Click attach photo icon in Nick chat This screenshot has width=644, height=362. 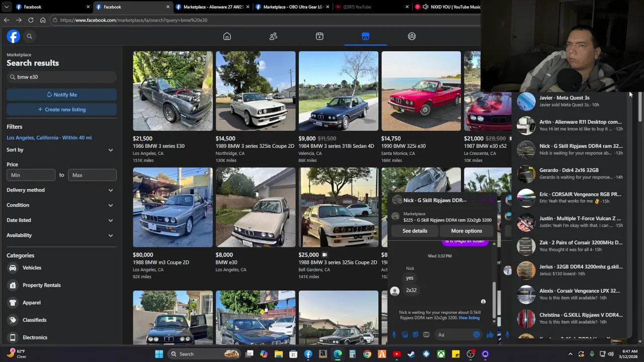(405, 335)
